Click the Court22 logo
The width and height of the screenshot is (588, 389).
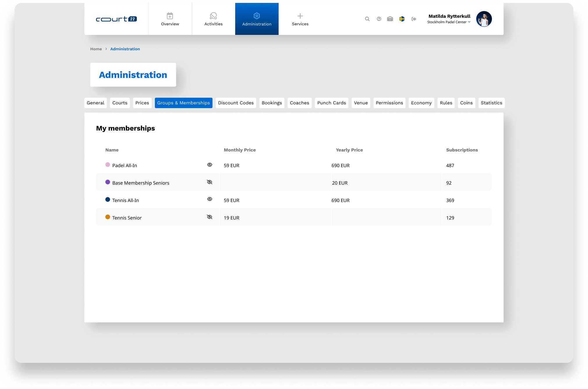click(116, 19)
